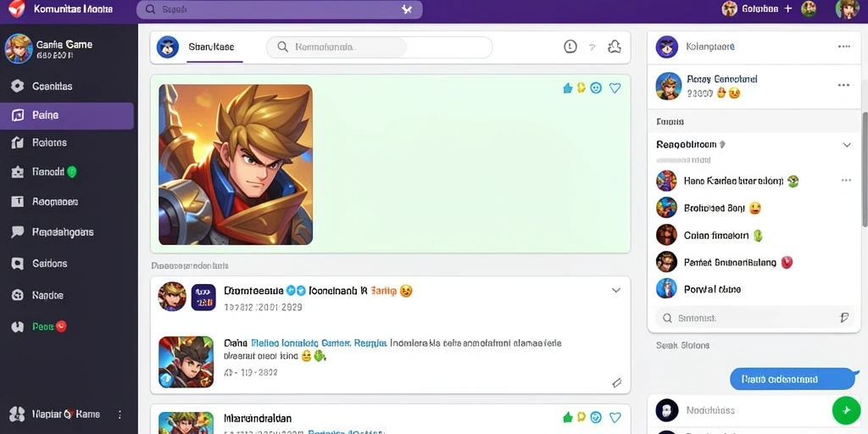Expand the Dromteesue post chevron

click(x=616, y=290)
